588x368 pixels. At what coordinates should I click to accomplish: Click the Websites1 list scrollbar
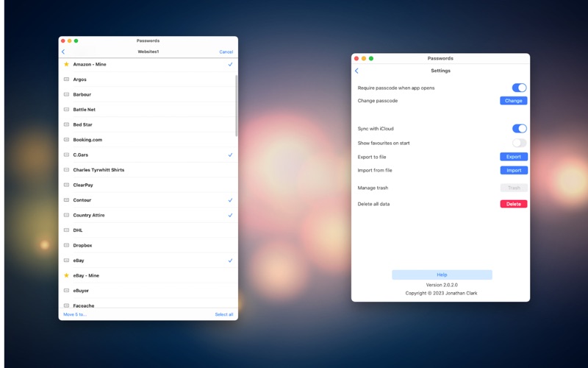coord(236,106)
